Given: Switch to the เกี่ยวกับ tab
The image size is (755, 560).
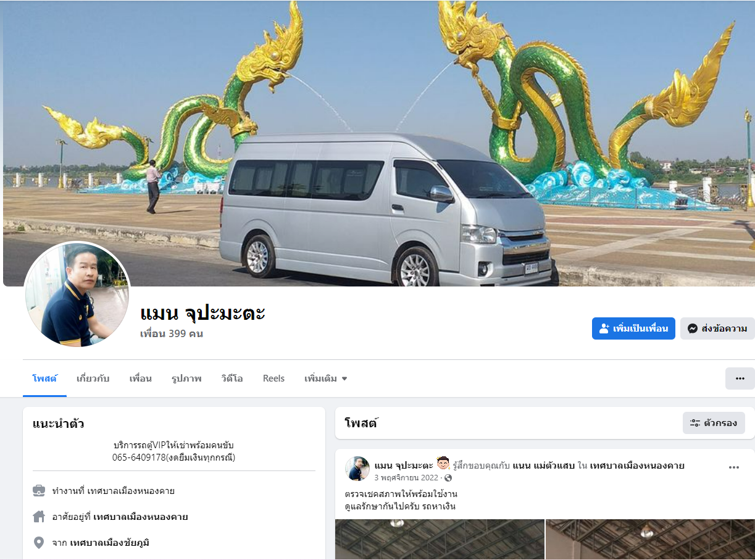Looking at the screenshot, I should [x=93, y=378].
